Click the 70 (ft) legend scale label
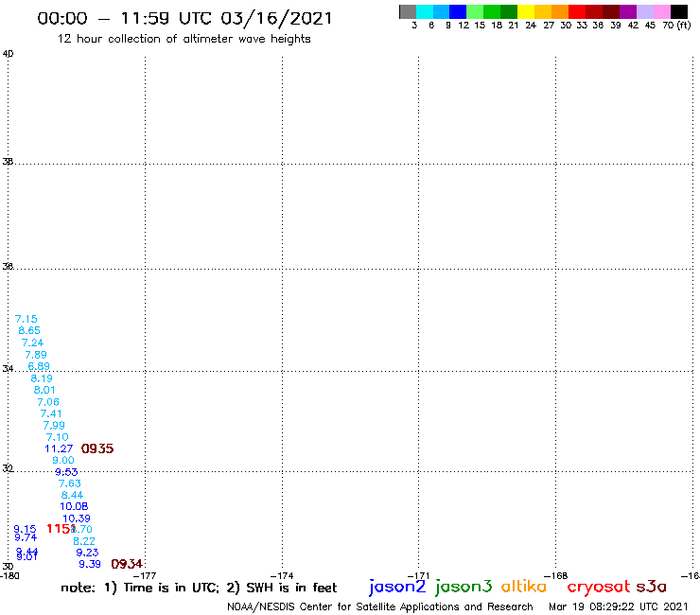Viewport: 700px width, 615px height. click(676, 26)
